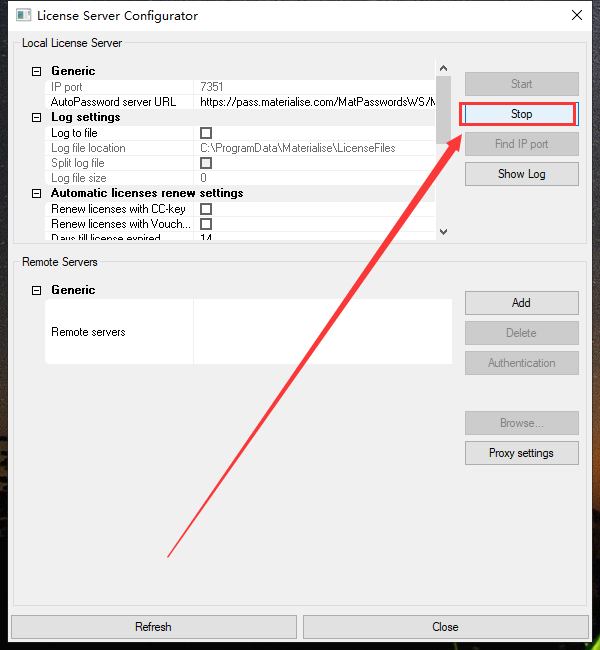Screen dimensions: 600x650
Task: Enable Renew licenses with Voucher checkbox
Action: coord(206,224)
